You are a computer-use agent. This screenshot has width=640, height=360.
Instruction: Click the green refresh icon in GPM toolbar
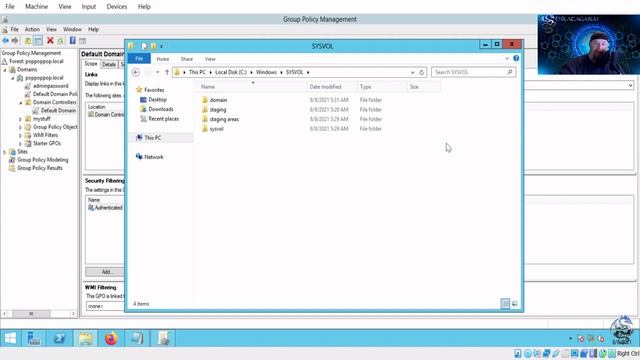[x=60, y=40]
